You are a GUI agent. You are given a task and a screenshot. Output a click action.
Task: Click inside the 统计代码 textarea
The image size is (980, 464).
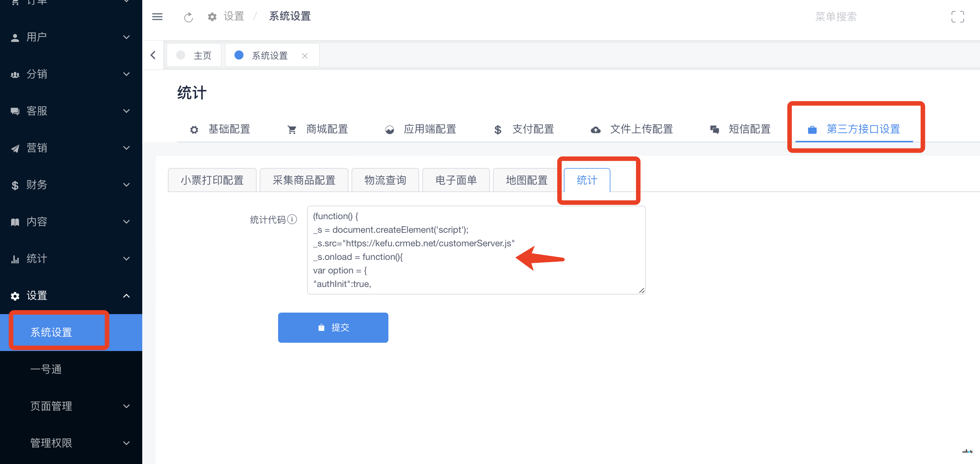(476, 250)
